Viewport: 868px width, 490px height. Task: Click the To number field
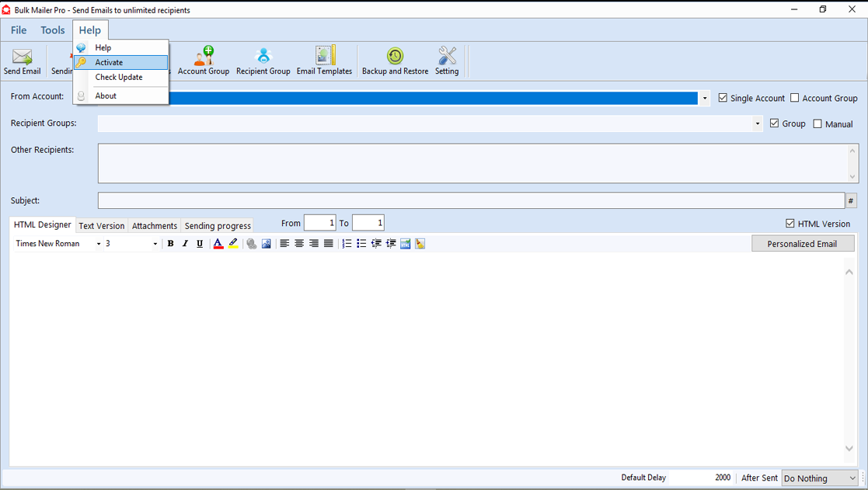368,223
